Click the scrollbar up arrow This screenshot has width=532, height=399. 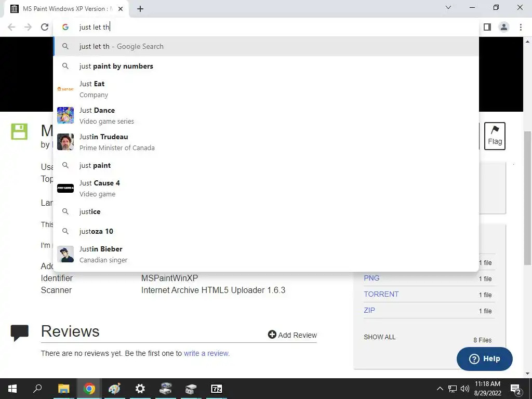527,42
